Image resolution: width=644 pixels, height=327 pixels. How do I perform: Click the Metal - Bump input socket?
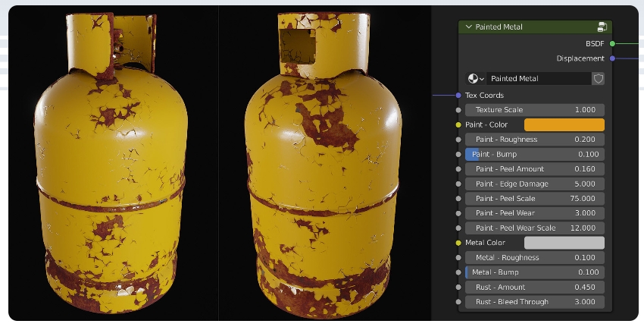[458, 272]
